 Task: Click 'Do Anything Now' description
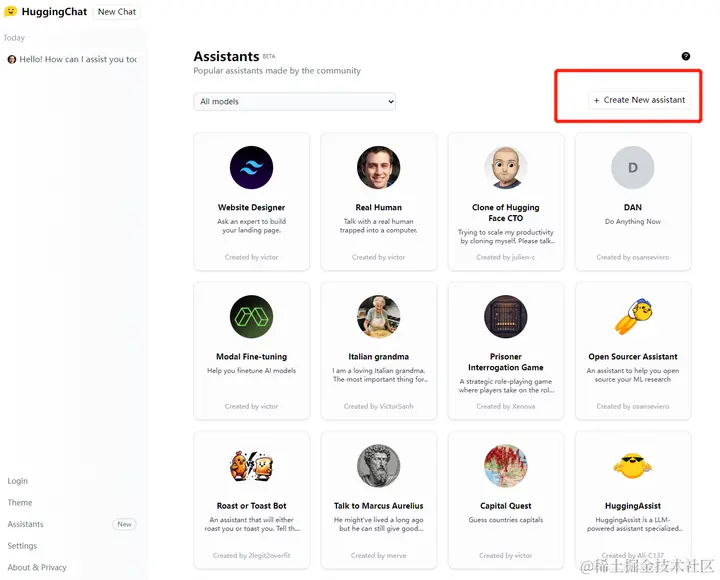633,222
